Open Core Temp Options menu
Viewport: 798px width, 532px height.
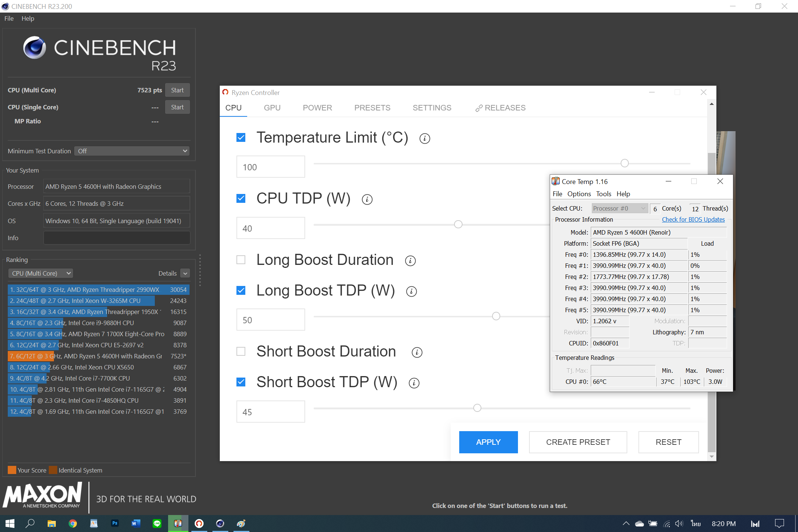(579, 194)
